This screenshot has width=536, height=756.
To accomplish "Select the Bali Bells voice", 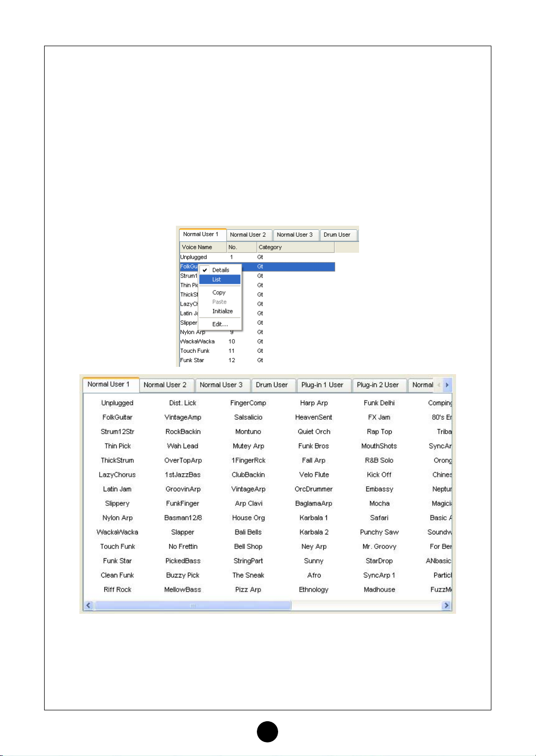I will (248, 532).
